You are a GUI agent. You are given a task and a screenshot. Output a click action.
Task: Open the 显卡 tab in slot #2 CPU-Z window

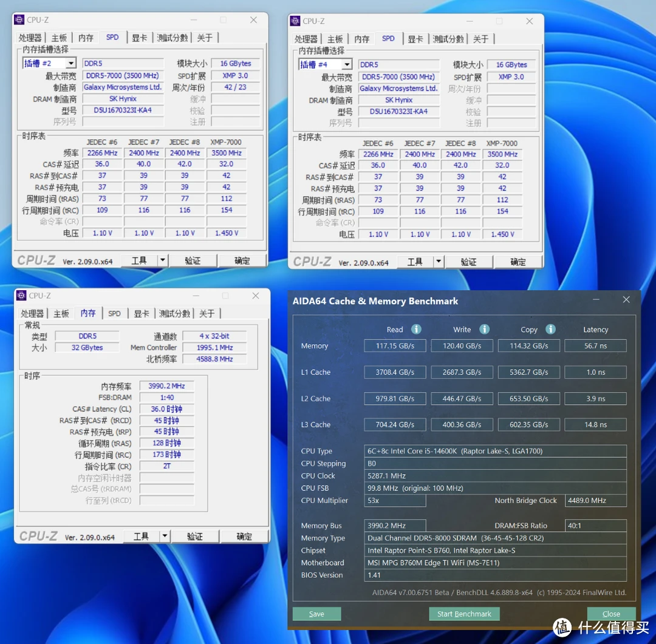tap(139, 38)
